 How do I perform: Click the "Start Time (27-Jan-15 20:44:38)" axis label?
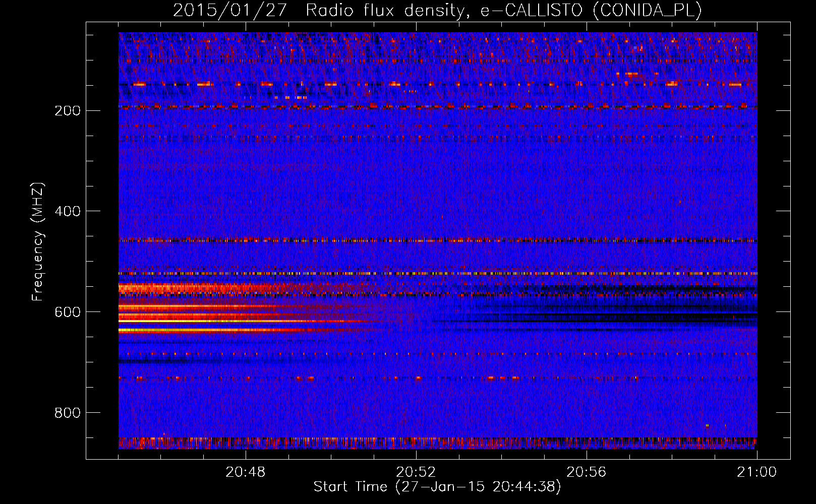(437, 486)
